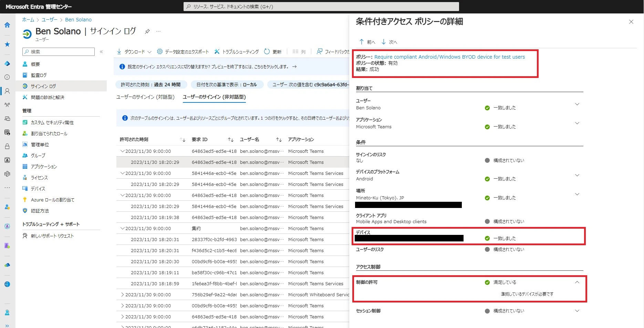This screenshot has height=328, width=644.
Task: Select the 2023/11/30 18:19:38 Microsoft Teams row
Action: [x=233, y=217]
